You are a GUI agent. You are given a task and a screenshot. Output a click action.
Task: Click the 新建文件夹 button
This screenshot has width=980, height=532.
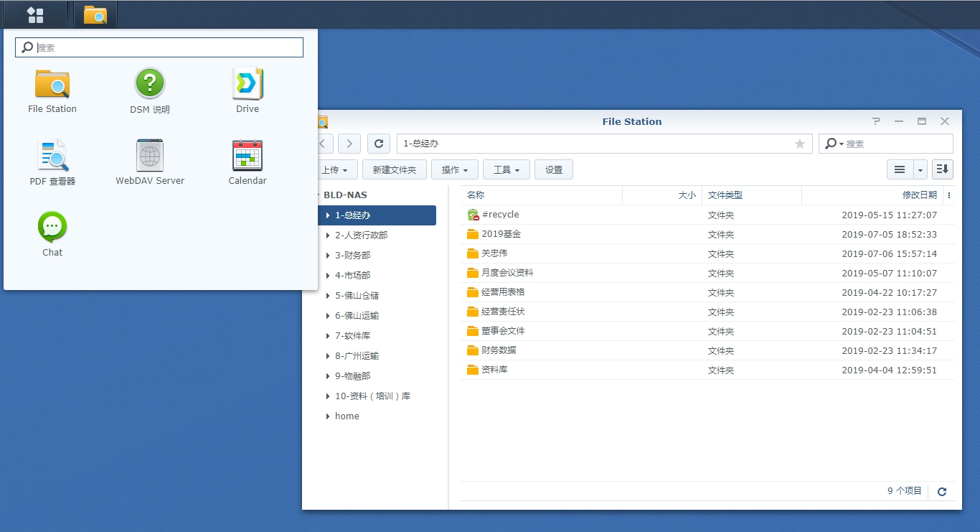tap(394, 170)
